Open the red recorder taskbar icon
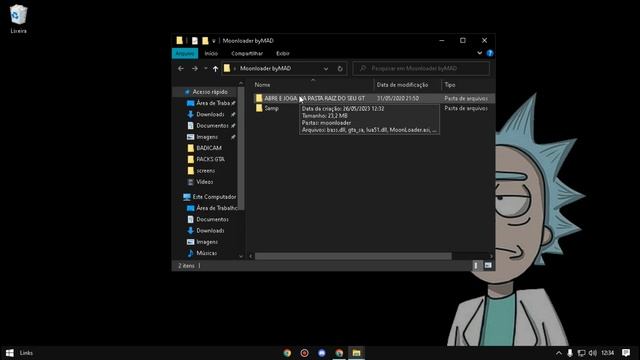640x360 pixels. point(304,353)
